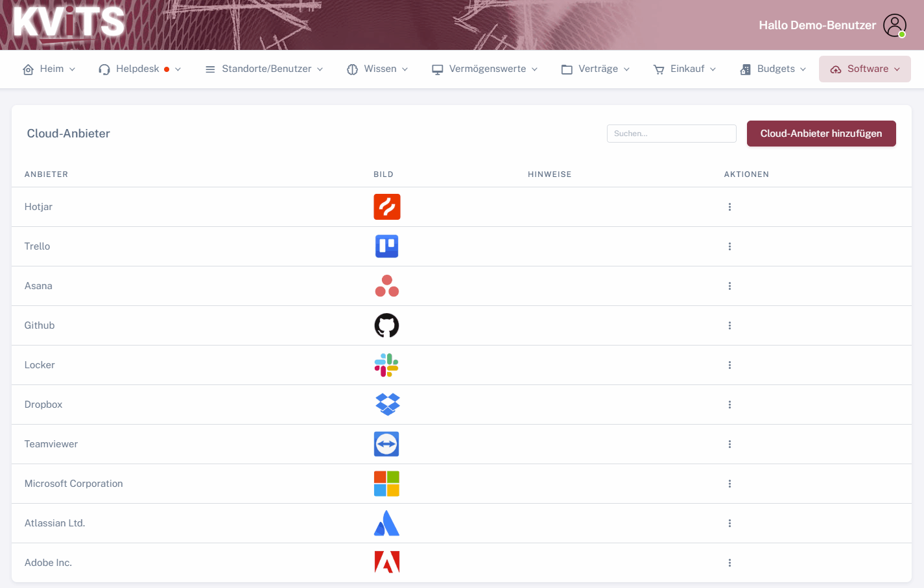Click Cloud-Anbieter hinzufügen button
Viewport: 924px width, 588px height.
click(x=822, y=134)
